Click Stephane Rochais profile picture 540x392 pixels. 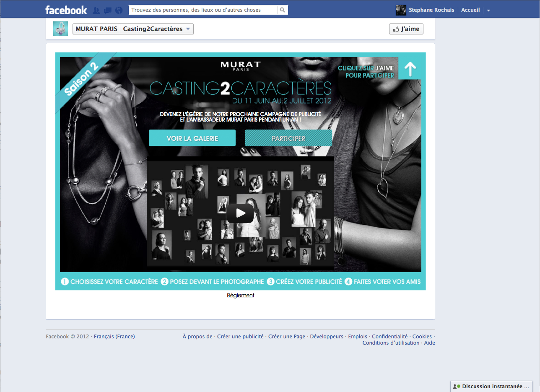[x=401, y=10]
